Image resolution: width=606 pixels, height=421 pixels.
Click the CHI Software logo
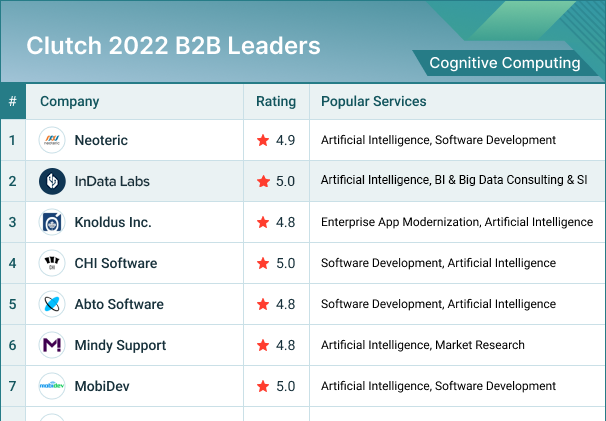click(52, 263)
